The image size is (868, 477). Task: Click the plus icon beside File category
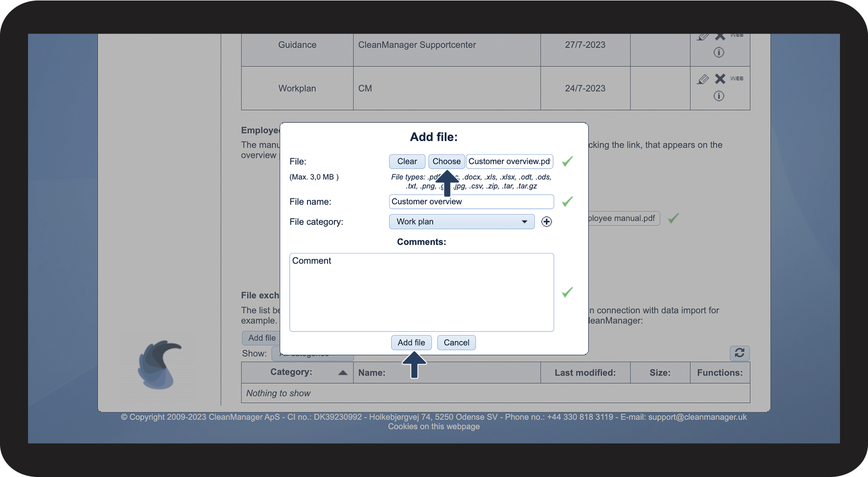pyautogui.click(x=546, y=222)
